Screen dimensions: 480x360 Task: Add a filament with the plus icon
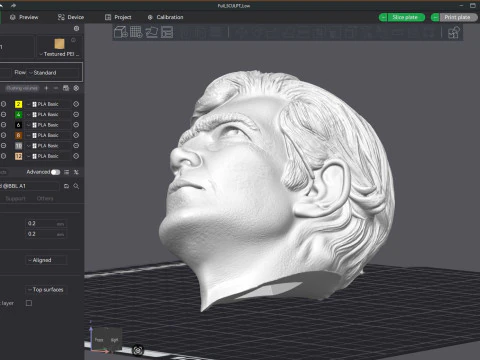[x=46, y=88]
